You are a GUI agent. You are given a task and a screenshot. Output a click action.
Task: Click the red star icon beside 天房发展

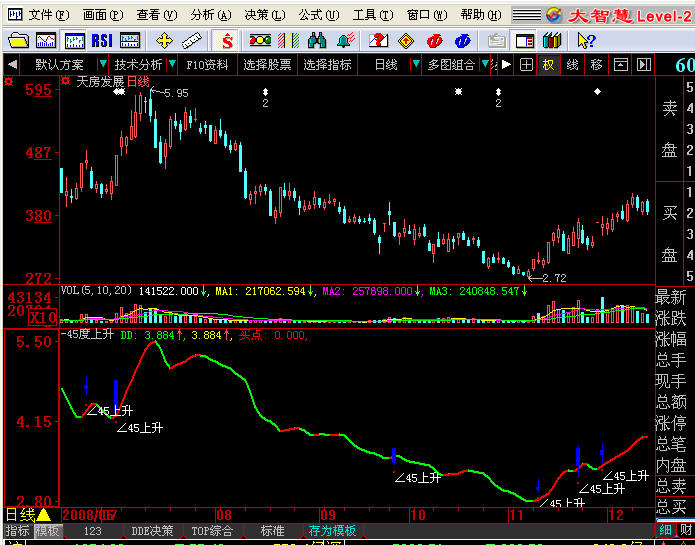tap(66, 81)
